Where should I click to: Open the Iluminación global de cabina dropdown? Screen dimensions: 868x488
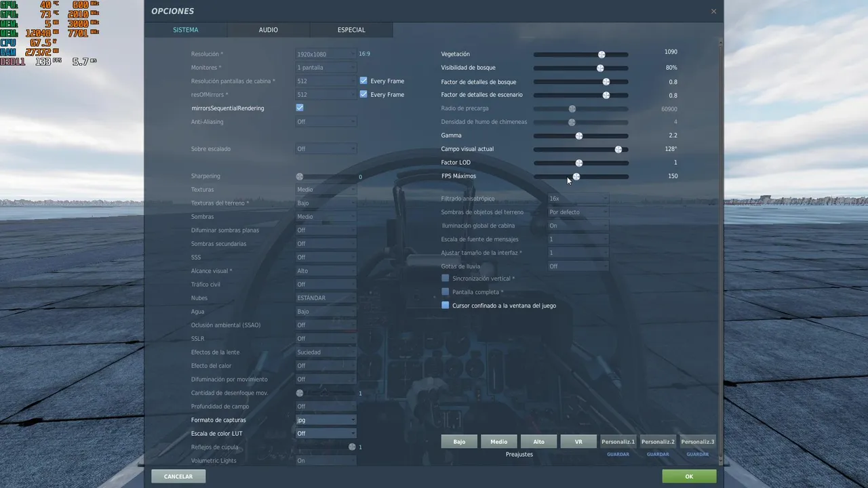pyautogui.click(x=578, y=226)
